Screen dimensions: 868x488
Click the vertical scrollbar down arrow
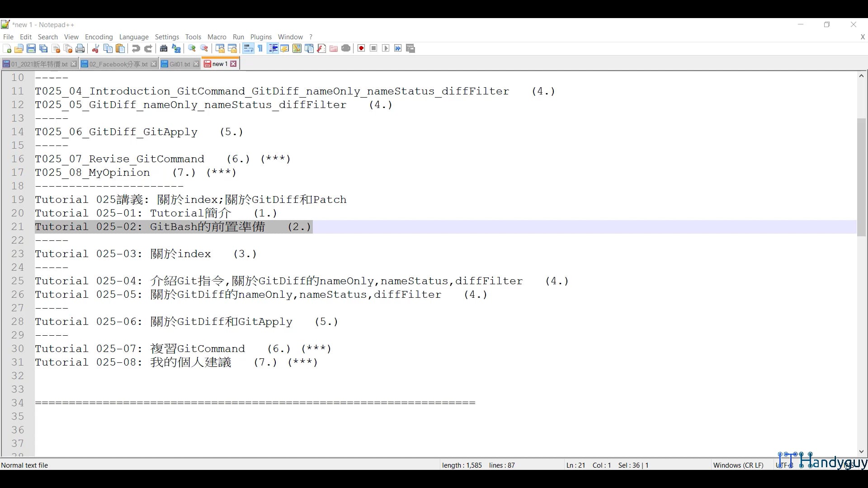[861, 451]
